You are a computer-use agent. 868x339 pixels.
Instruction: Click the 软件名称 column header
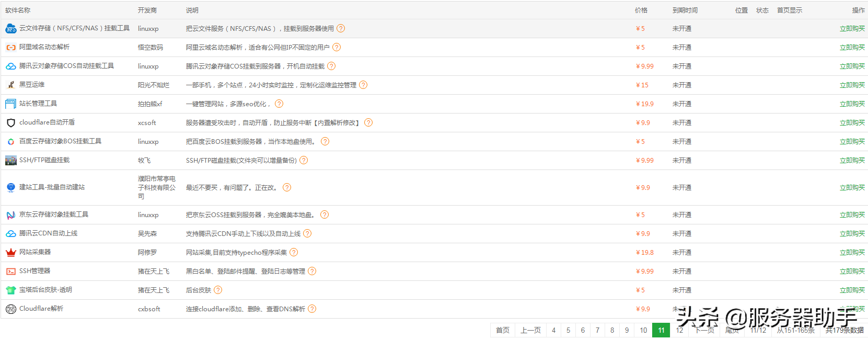pos(18,10)
